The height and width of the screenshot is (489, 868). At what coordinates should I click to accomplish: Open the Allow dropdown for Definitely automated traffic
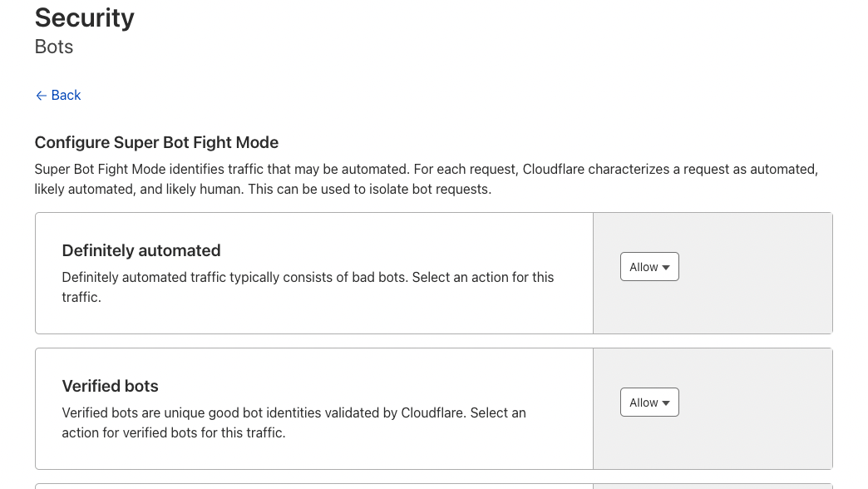tap(649, 266)
